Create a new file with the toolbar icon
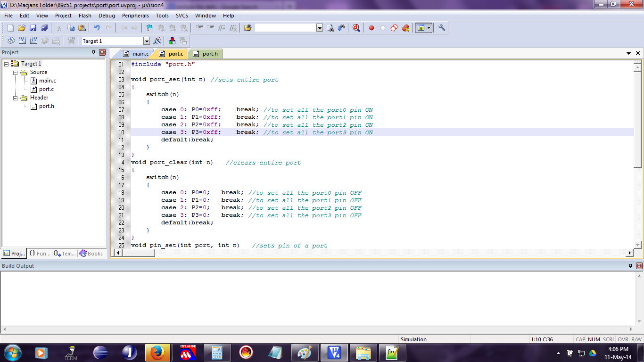The image size is (644, 362). point(10,28)
